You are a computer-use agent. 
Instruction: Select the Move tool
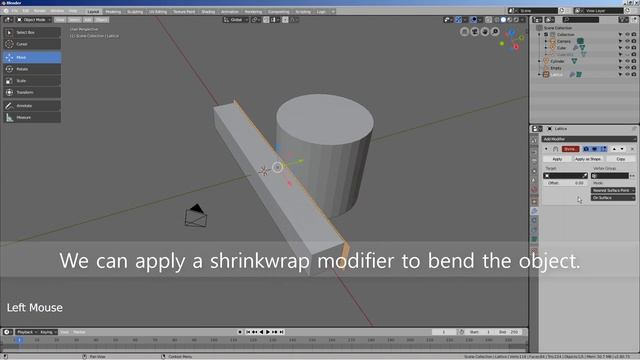[x=32, y=58]
